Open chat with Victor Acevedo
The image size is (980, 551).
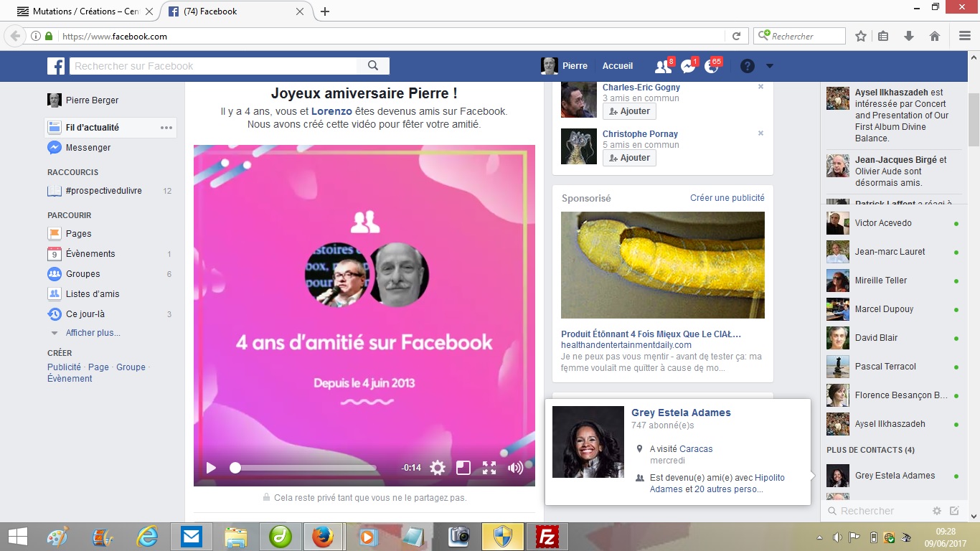[893, 223]
